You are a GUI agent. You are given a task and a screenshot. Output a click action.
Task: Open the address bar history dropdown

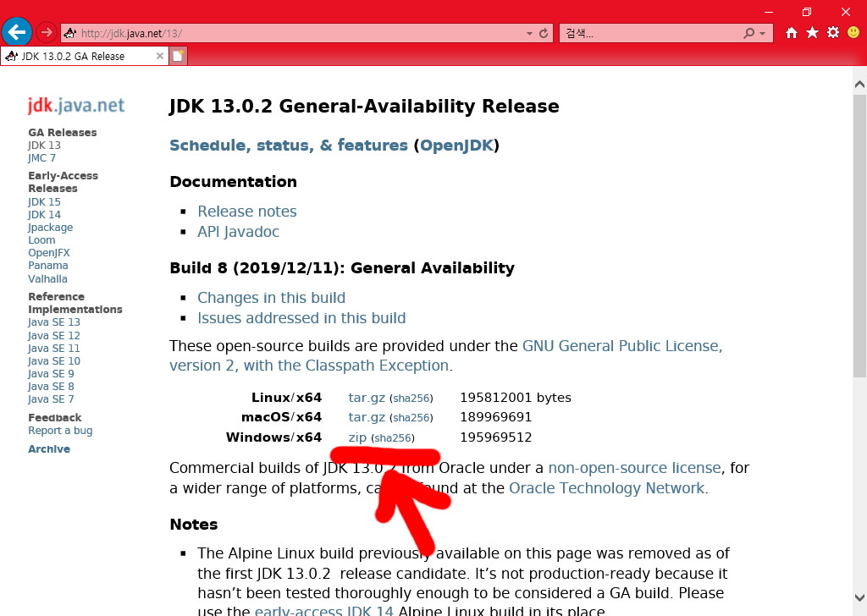tap(529, 34)
